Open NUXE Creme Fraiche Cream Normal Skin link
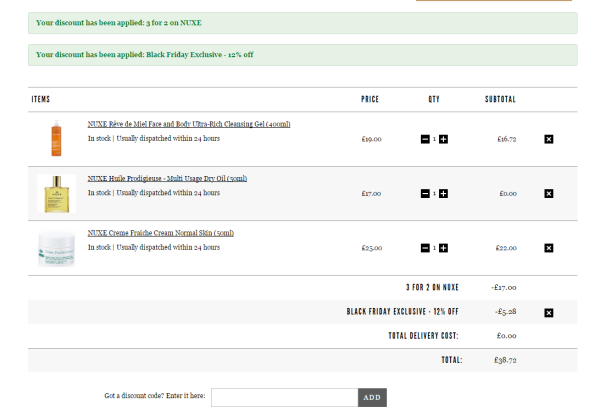This screenshot has height=413, width=600. click(x=161, y=233)
